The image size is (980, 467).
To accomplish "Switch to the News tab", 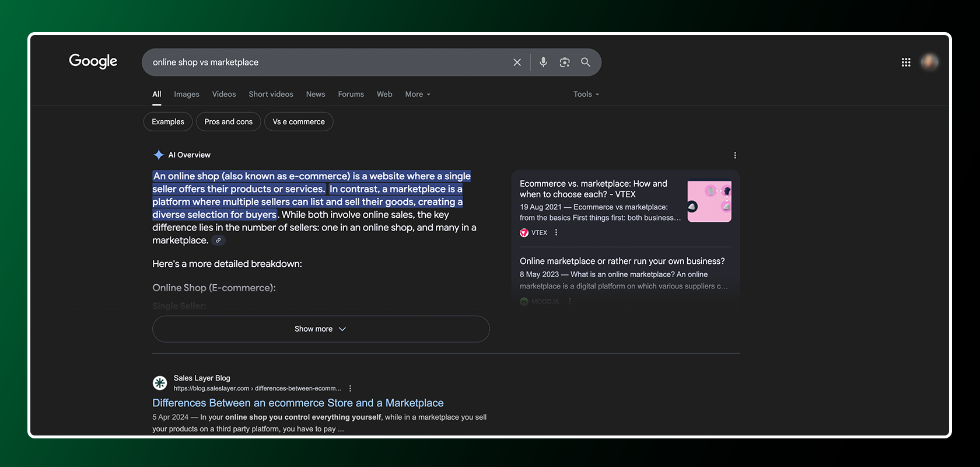I will [316, 94].
